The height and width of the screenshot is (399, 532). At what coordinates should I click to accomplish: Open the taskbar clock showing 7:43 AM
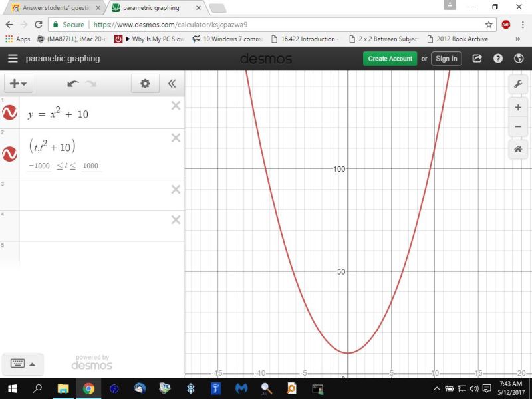click(510, 388)
